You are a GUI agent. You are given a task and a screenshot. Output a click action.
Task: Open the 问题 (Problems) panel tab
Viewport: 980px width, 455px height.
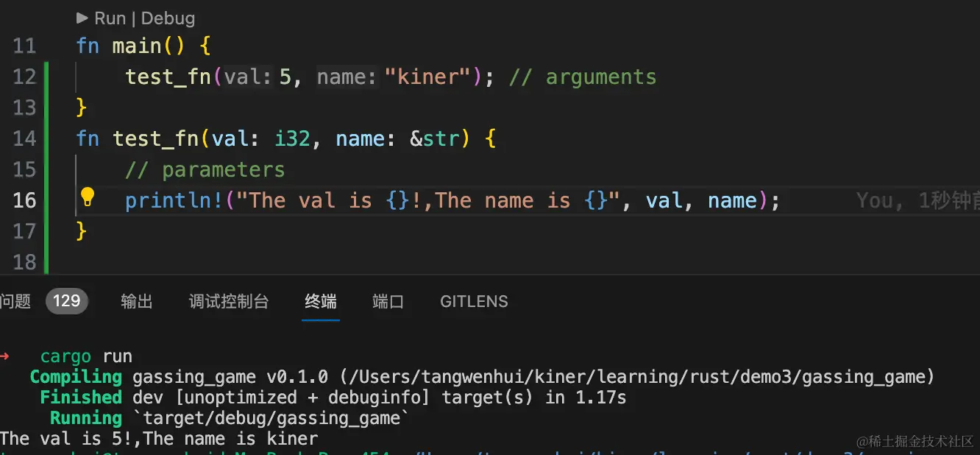click(x=15, y=301)
